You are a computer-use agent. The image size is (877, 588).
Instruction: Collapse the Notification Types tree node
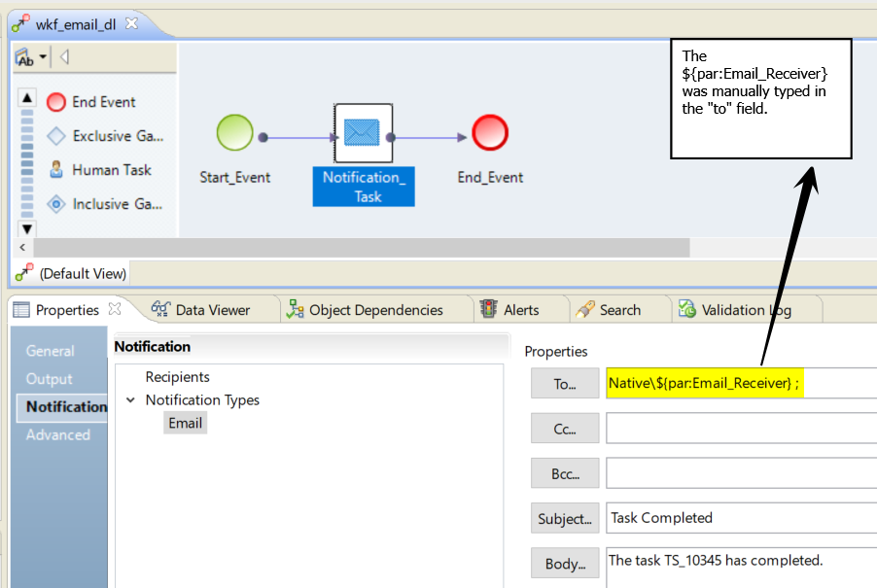click(130, 400)
